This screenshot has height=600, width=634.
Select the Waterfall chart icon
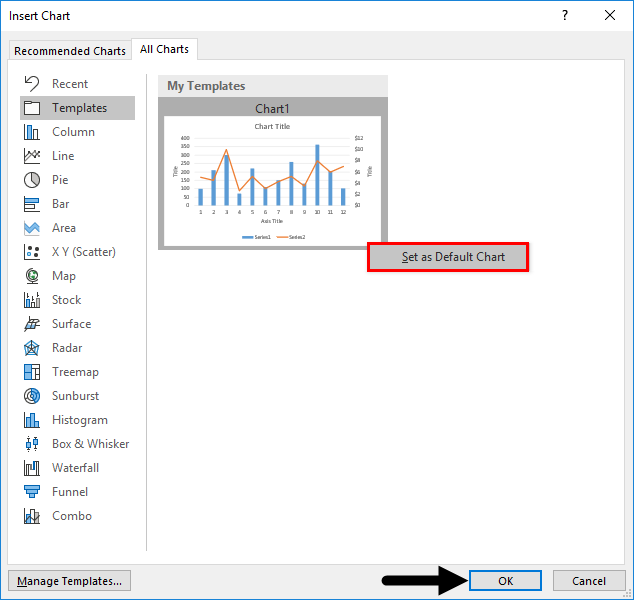click(x=32, y=468)
